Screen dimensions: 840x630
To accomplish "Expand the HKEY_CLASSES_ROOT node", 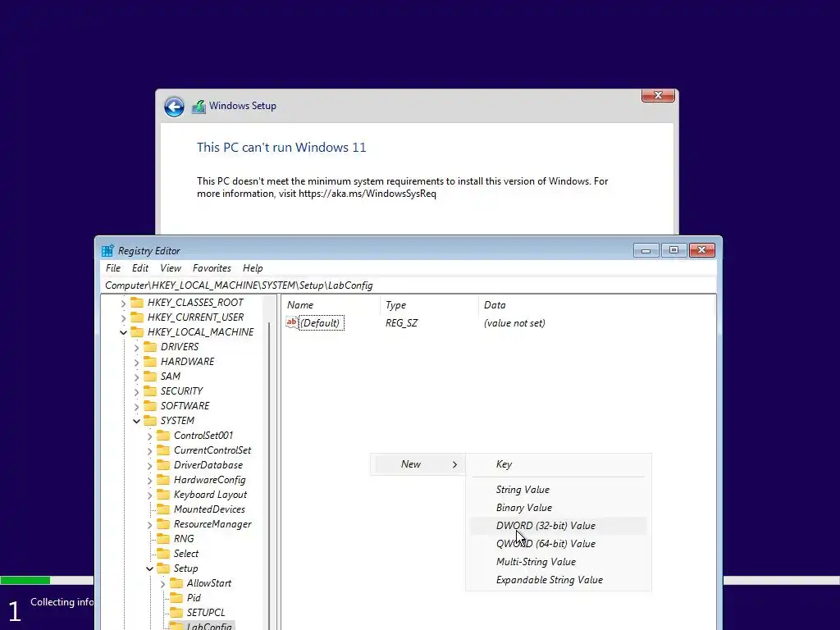I will pyautogui.click(x=123, y=304).
